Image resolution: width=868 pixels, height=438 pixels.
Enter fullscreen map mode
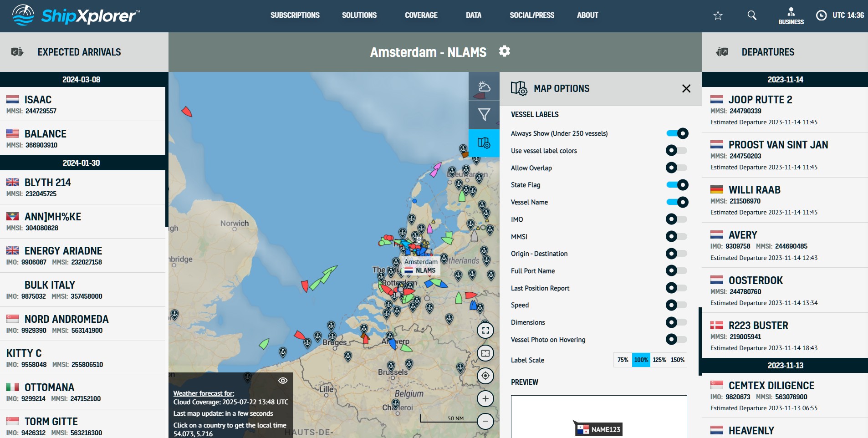point(485,331)
